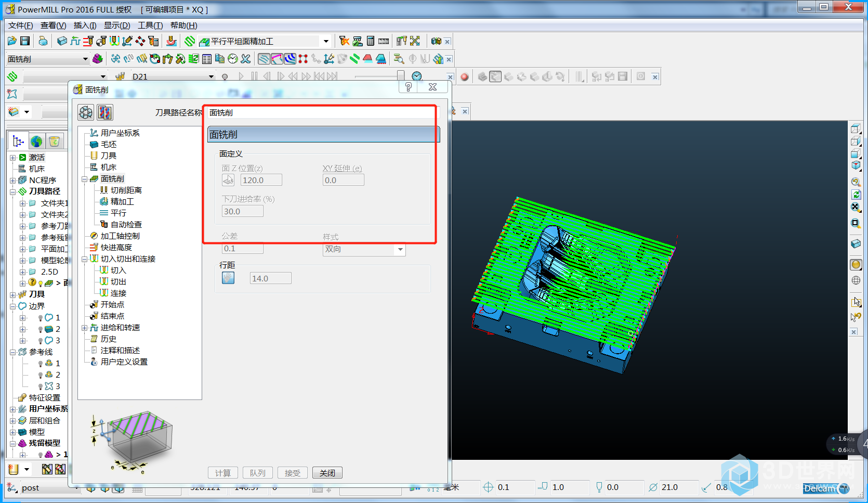The image size is (868, 503).
Task: Open the calculator icon in toolbar
Action: (x=371, y=41)
